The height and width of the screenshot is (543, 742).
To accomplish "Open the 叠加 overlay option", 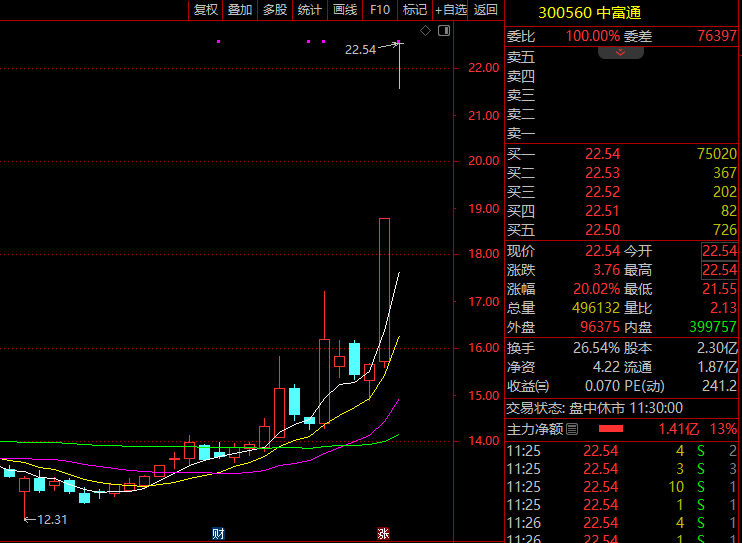I will (240, 10).
